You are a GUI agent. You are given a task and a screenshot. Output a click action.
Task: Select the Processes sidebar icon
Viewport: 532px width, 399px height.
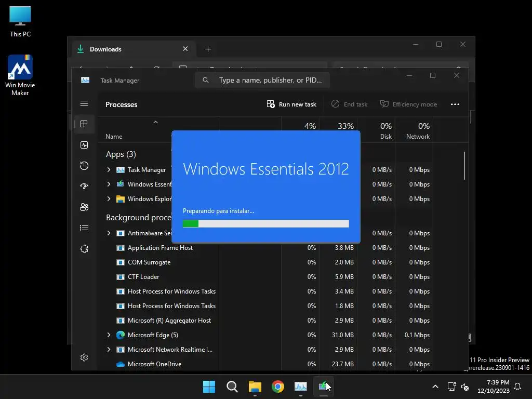(84, 124)
